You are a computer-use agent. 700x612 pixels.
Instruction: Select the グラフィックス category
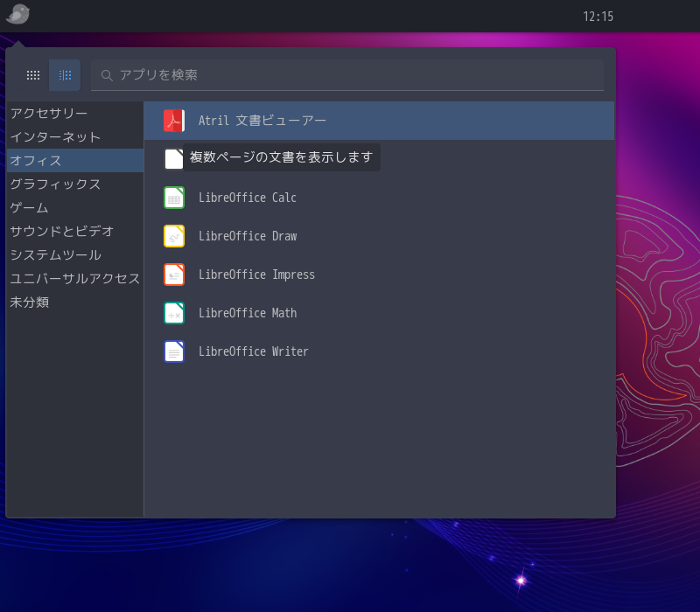coord(75,184)
